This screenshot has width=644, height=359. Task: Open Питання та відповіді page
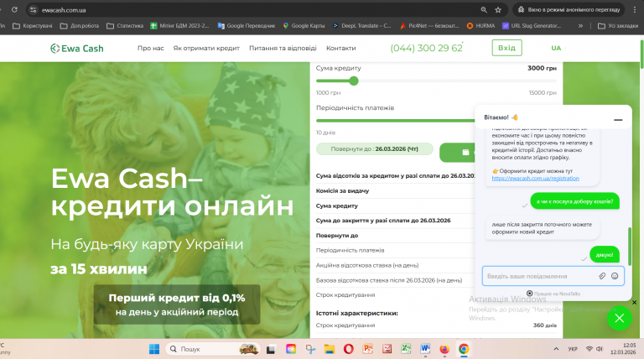coord(283,48)
